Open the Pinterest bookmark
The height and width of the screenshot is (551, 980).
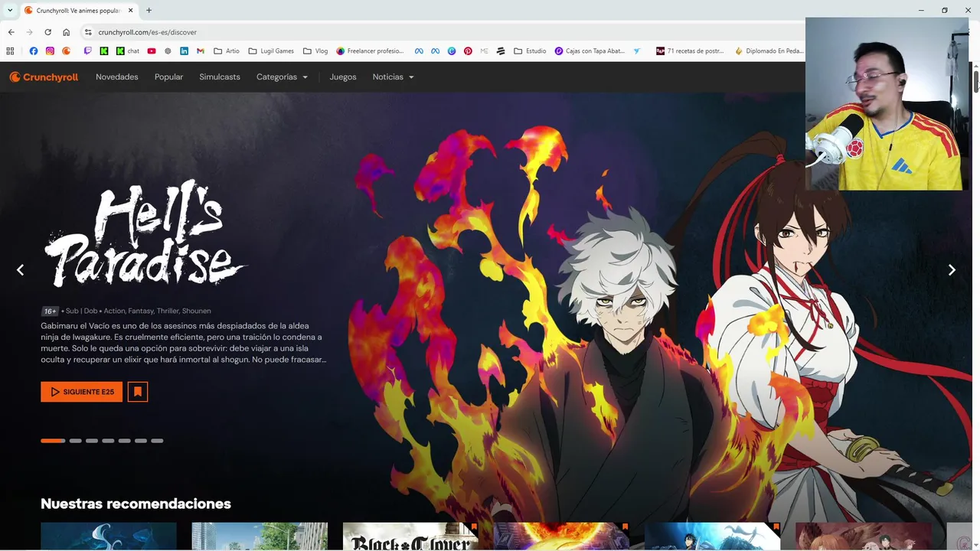pos(468,51)
